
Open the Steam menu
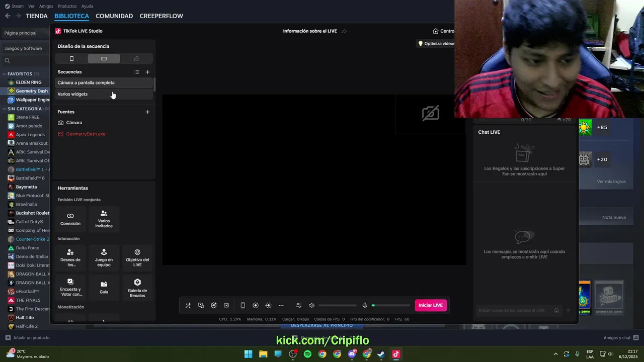[14, 6]
